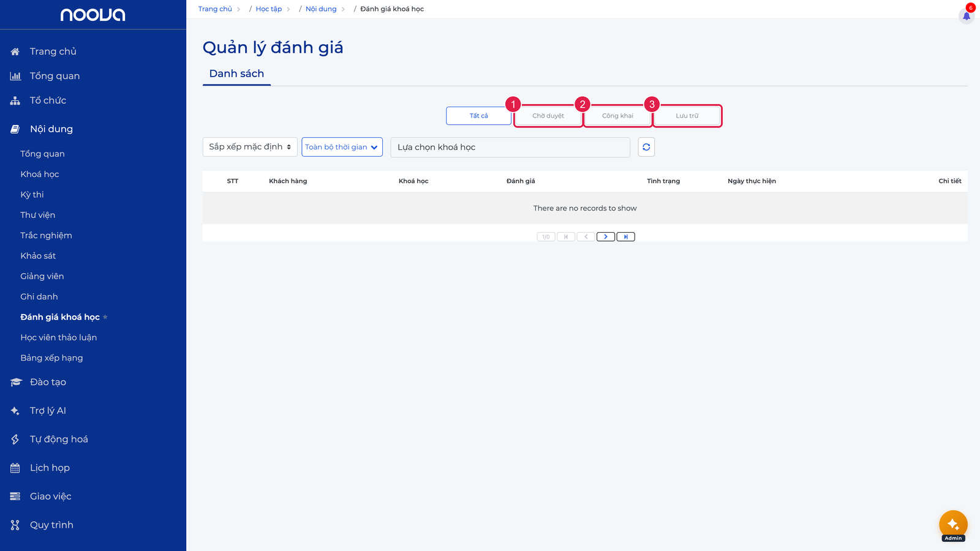Go to next page in pagination
The width and height of the screenshot is (980, 551).
[x=606, y=237]
